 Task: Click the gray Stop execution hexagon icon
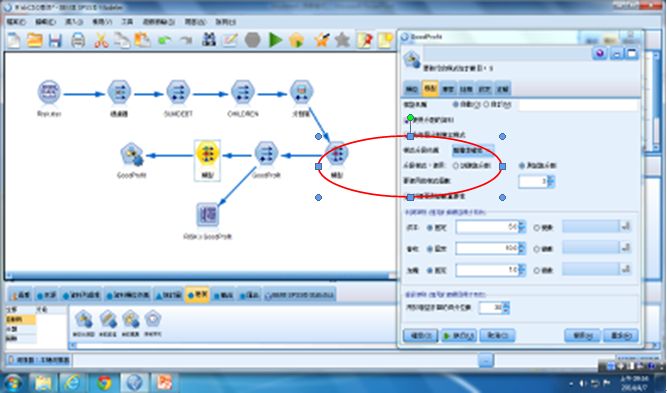[253, 40]
